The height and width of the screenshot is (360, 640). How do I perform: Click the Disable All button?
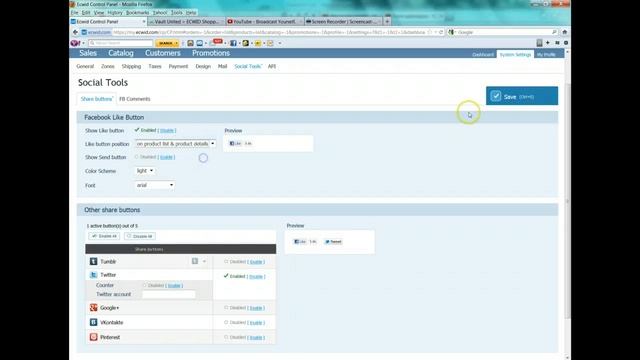(140, 236)
